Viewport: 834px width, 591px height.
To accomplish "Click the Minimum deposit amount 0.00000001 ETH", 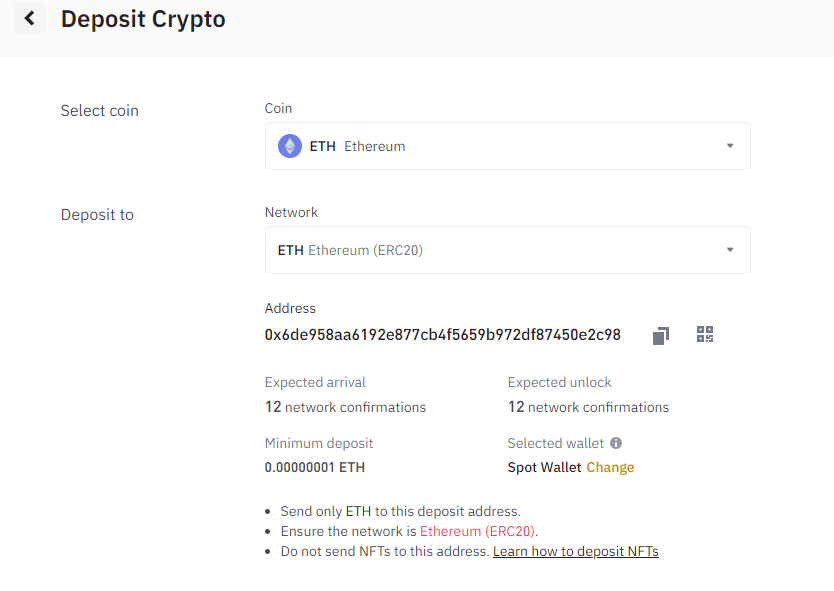I will click(315, 467).
